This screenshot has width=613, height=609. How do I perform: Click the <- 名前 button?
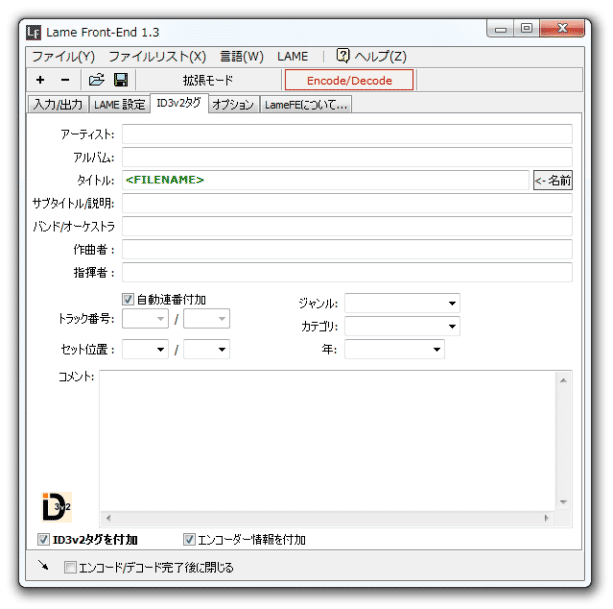[553, 180]
